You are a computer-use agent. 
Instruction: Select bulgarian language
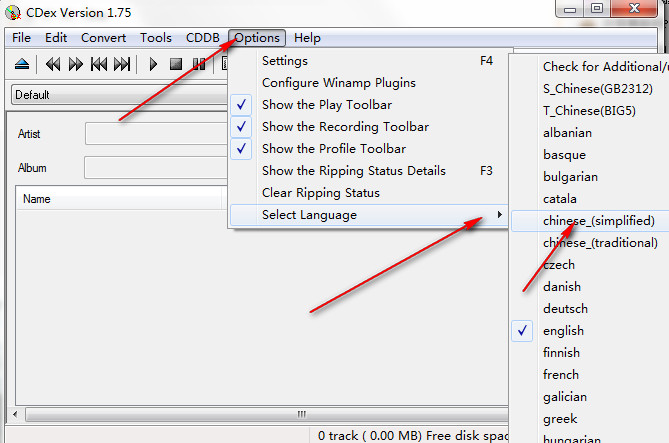click(x=590, y=177)
